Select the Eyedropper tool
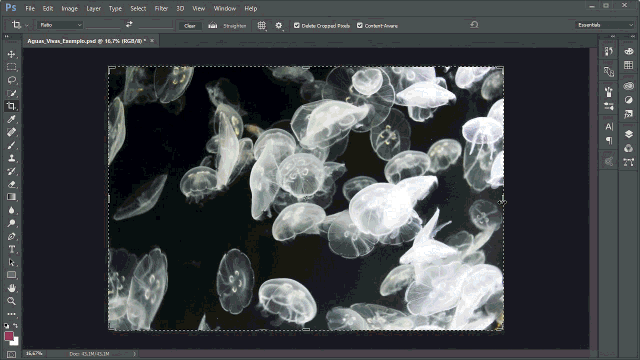 [x=11, y=119]
